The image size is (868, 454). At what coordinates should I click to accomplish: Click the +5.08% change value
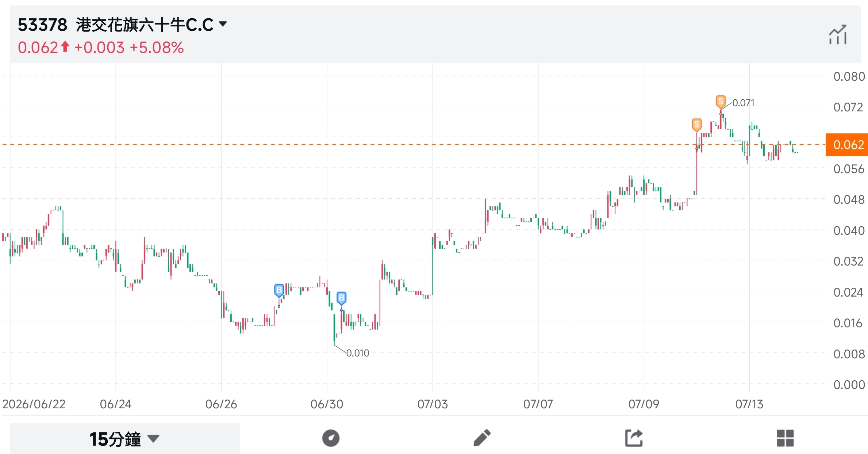point(157,48)
